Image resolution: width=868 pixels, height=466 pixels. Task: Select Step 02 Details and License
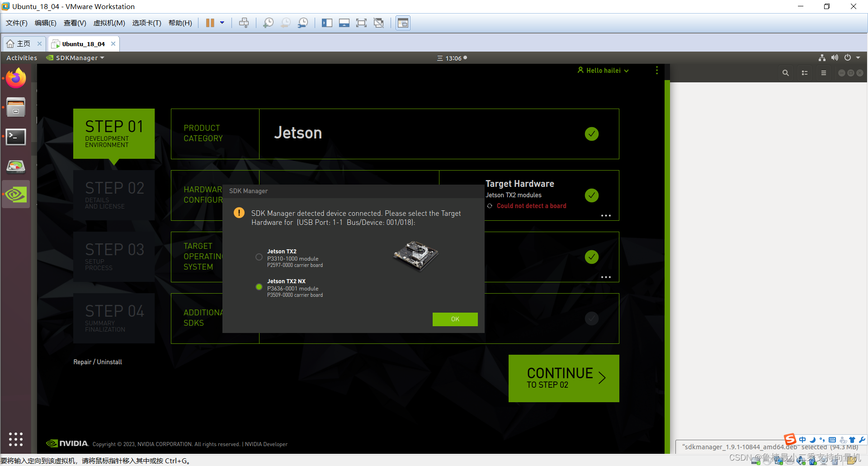click(114, 195)
